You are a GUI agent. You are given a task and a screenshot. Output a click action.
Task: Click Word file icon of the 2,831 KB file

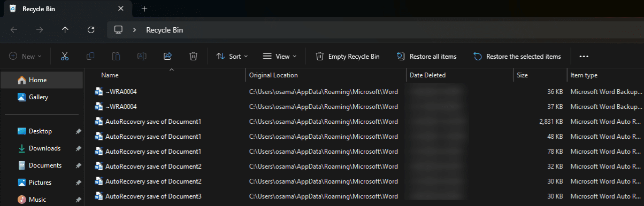pyautogui.click(x=98, y=122)
